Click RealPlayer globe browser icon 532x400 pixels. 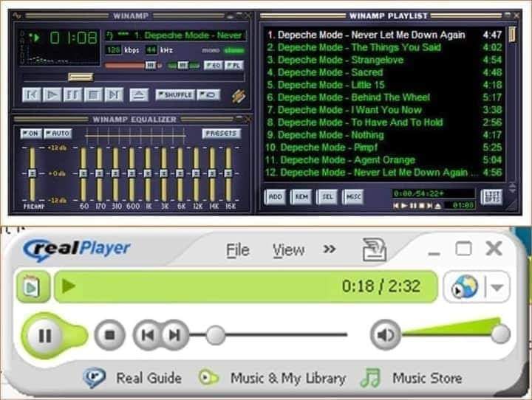click(465, 287)
